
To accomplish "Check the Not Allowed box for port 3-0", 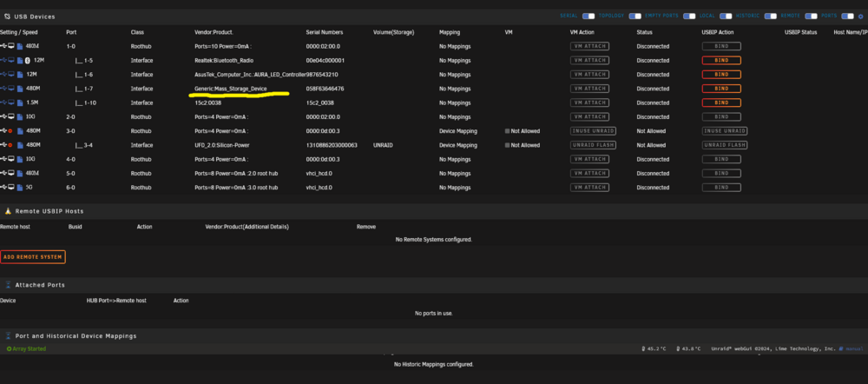I will pos(507,131).
